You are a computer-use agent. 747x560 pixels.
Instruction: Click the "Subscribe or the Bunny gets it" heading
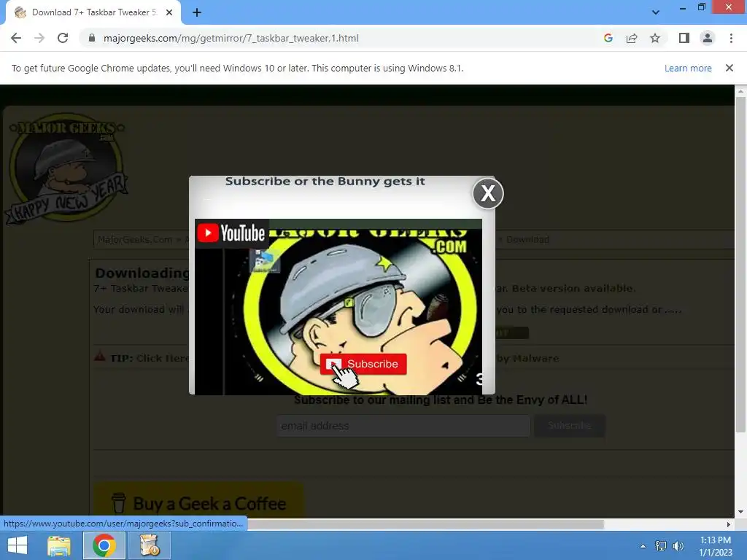click(325, 182)
